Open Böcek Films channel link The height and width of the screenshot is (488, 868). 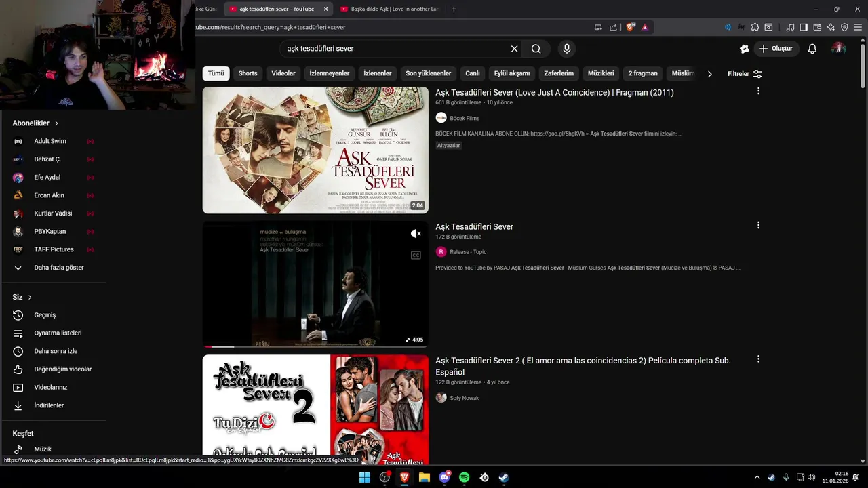[465, 118]
